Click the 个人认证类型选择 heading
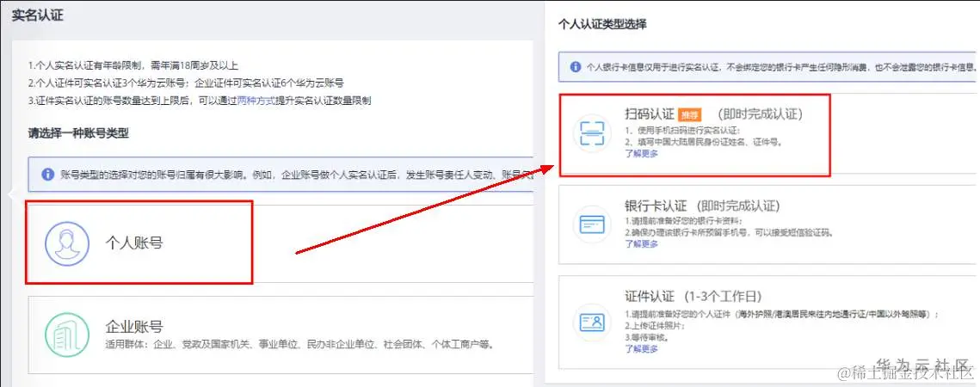 [x=602, y=24]
